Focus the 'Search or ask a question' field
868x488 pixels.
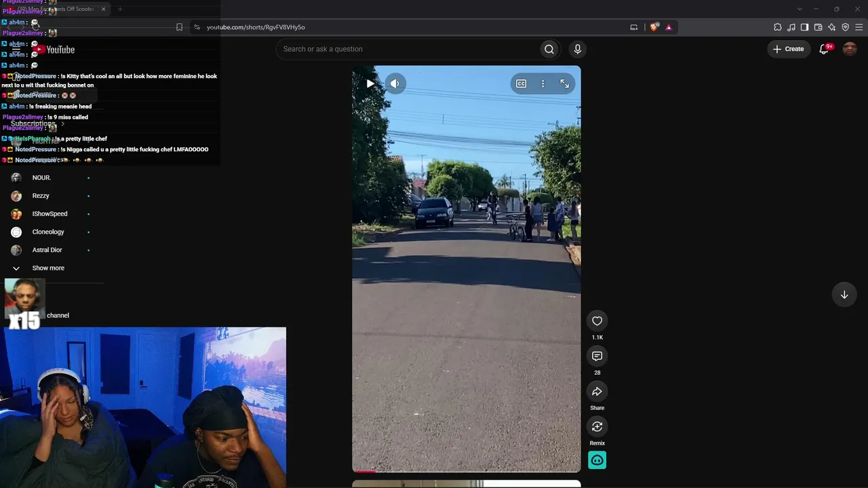tap(409, 49)
